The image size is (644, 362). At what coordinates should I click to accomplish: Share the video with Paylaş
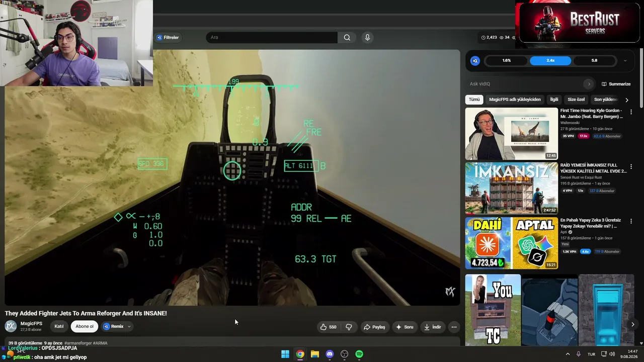[x=374, y=327]
